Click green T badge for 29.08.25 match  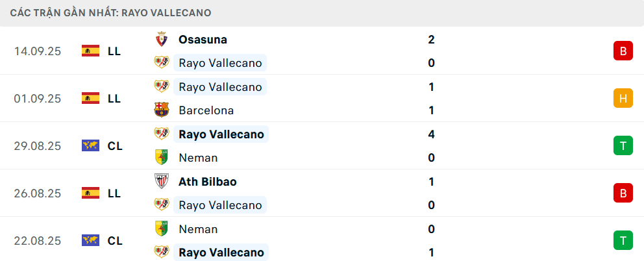pyautogui.click(x=623, y=146)
